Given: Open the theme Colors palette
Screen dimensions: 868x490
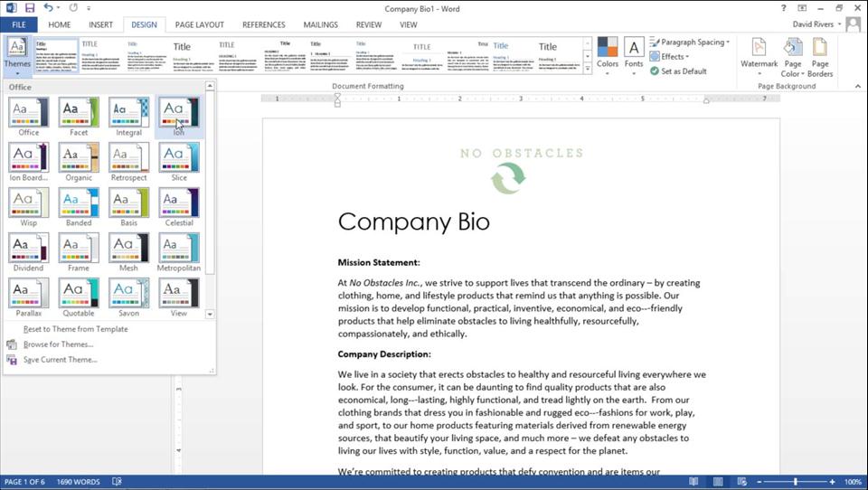Looking at the screenshot, I should 608,56.
